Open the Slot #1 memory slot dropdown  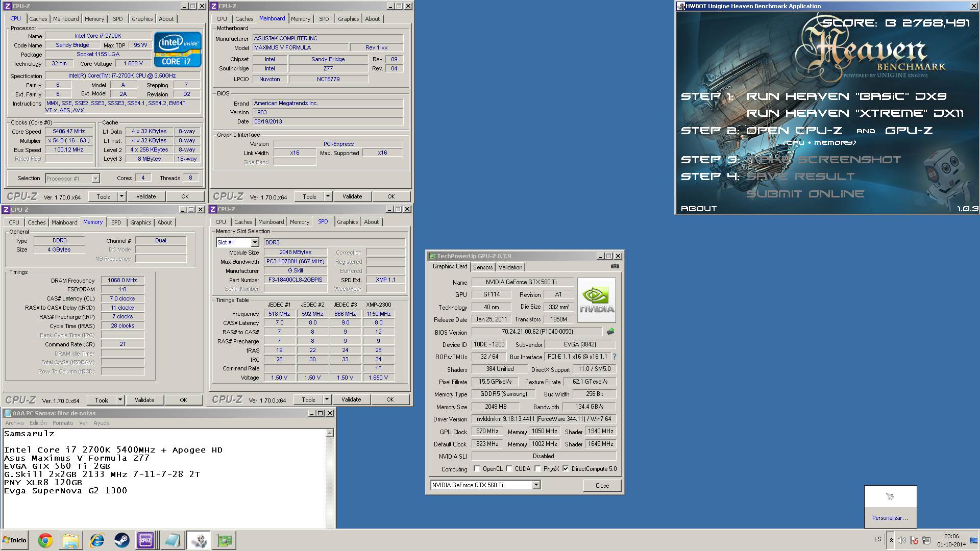point(255,242)
